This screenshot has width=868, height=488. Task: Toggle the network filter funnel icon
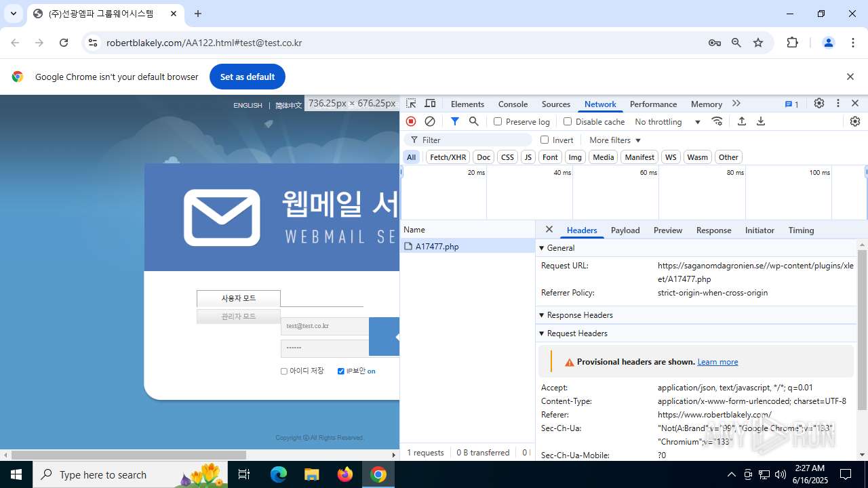[x=455, y=121]
